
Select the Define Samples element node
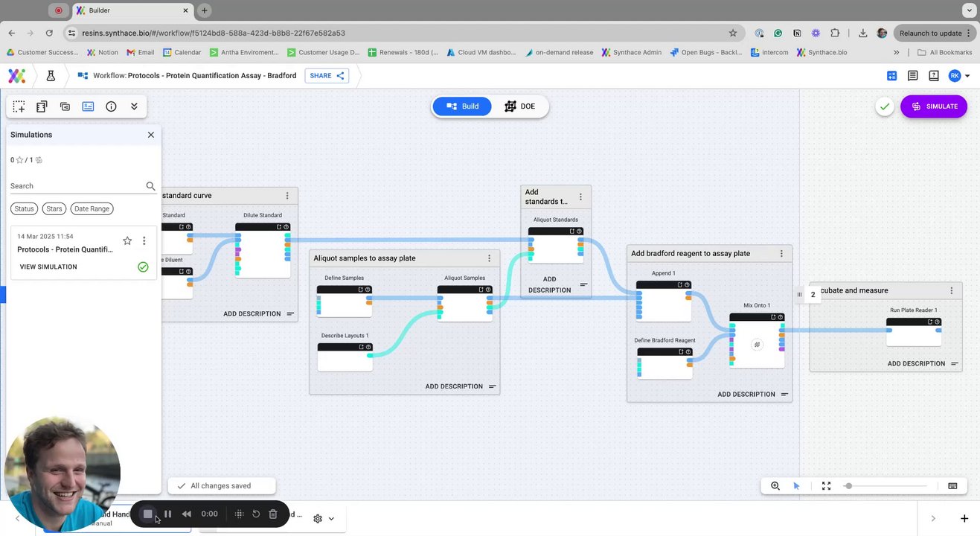click(344, 301)
